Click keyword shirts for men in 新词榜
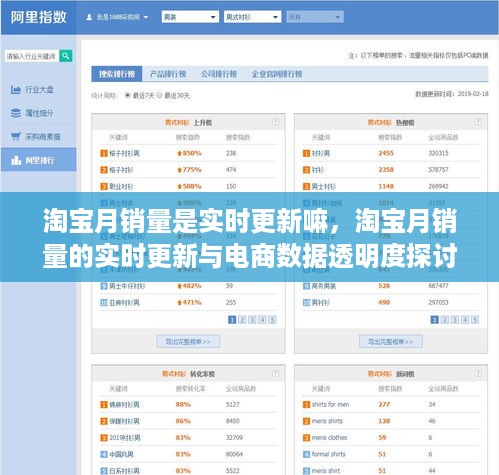499x475 pixels. 330,405
